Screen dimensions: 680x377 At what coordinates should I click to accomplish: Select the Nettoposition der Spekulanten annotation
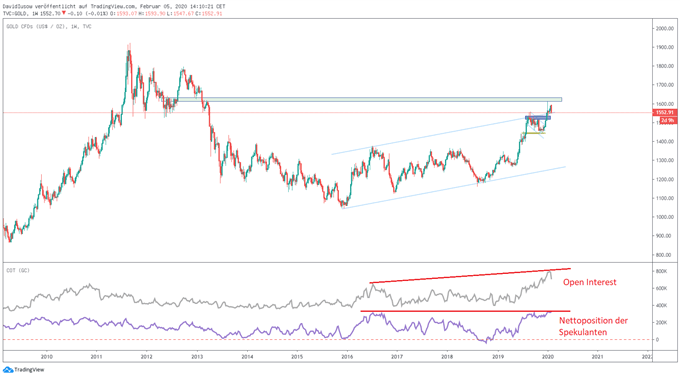click(x=593, y=326)
